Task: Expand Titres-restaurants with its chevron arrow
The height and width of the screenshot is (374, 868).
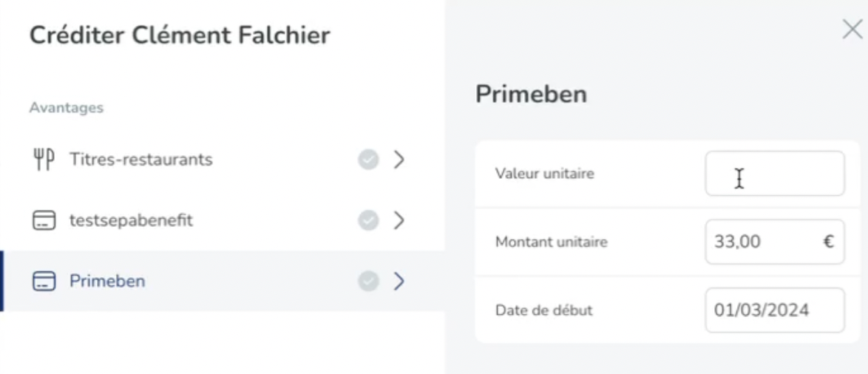Action: 399,159
